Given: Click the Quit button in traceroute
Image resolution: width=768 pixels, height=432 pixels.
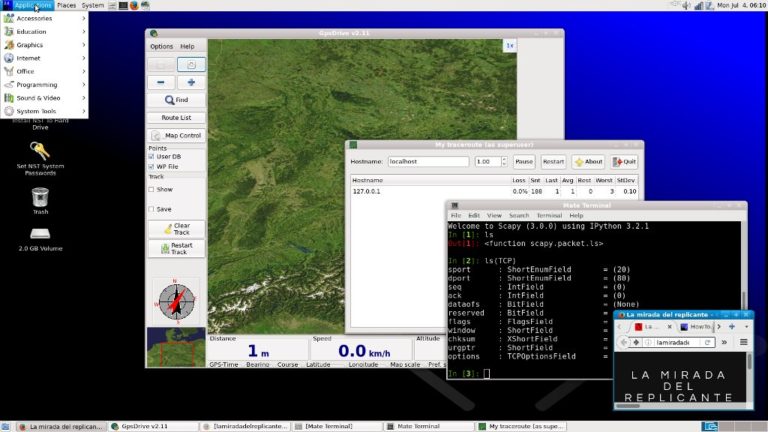Looking at the screenshot, I should [x=624, y=162].
